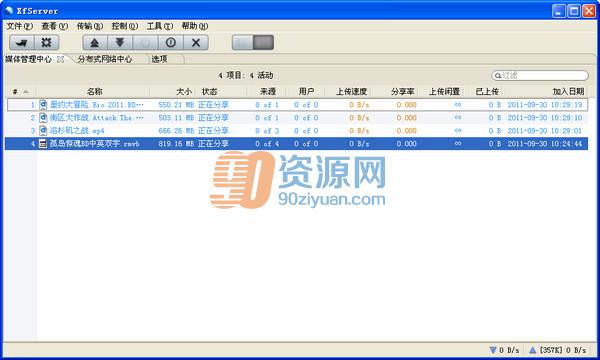
Task: Select the 洛杉矶之战.mp4 row
Action: (296, 131)
